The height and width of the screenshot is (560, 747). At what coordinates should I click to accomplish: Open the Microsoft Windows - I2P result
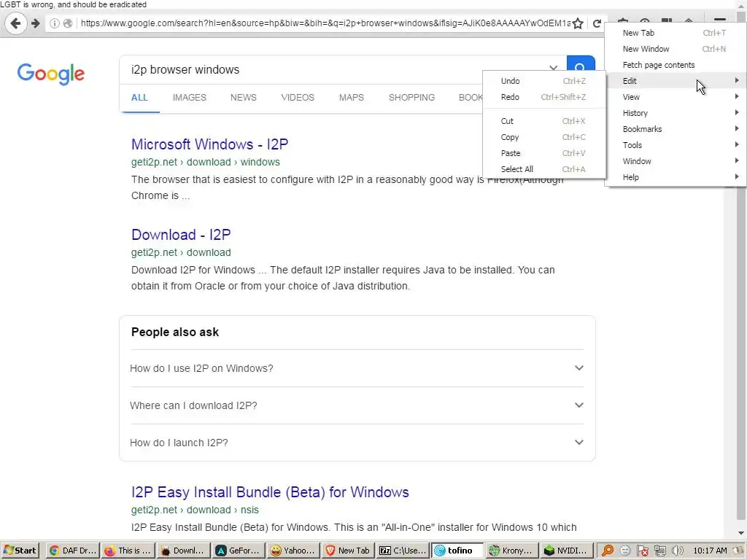point(209,144)
